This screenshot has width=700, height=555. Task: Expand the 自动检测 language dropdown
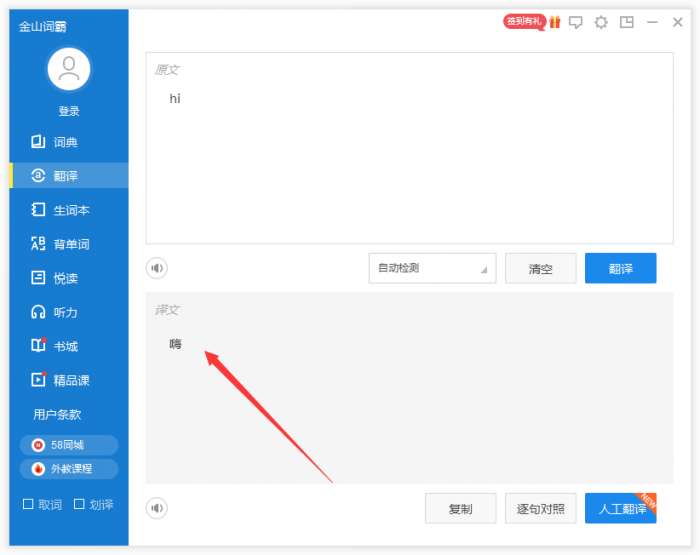tap(432, 268)
